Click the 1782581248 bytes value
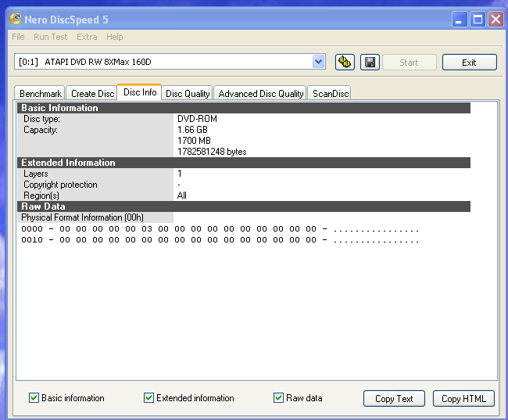Screen dimensions: 508x420 click(x=212, y=152)
